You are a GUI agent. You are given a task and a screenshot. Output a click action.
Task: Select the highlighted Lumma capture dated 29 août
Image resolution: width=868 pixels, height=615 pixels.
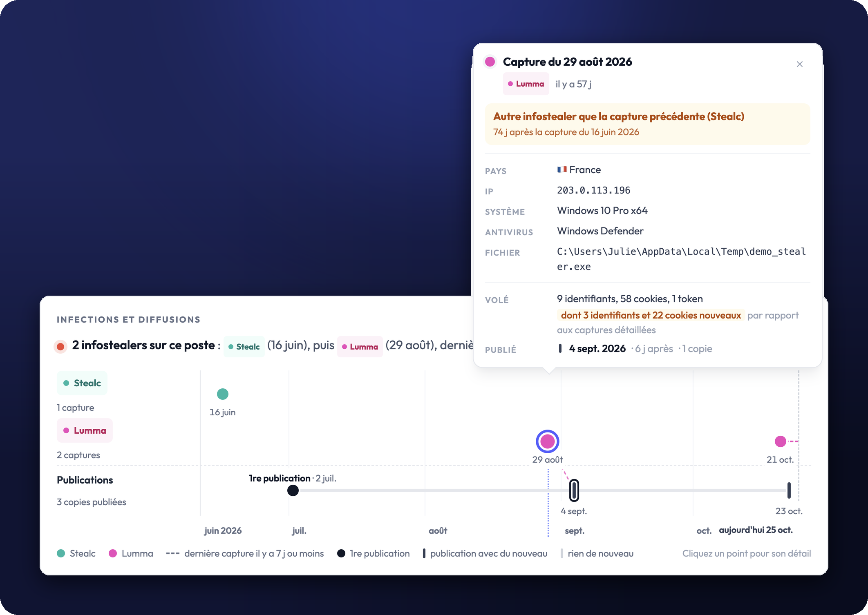548,441
